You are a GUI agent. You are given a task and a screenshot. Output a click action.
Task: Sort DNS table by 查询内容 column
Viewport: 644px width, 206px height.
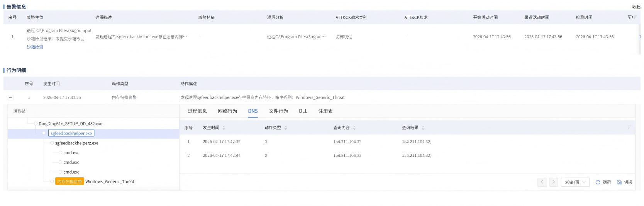[354, 128]
